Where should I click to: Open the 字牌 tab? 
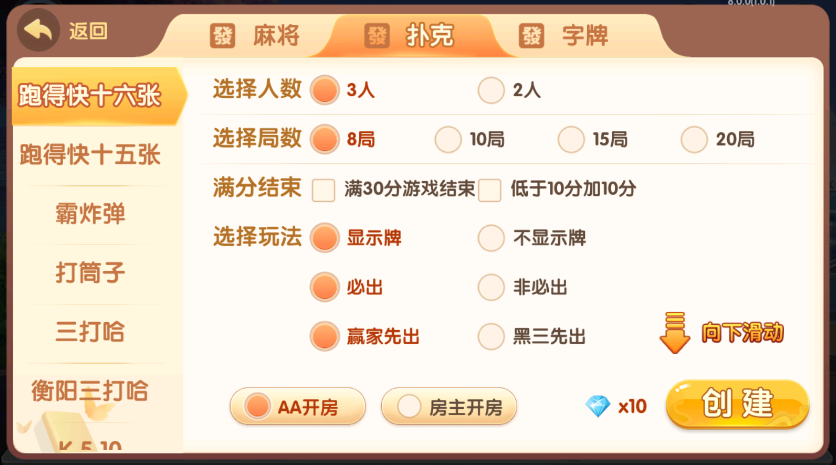click(585, 37)
